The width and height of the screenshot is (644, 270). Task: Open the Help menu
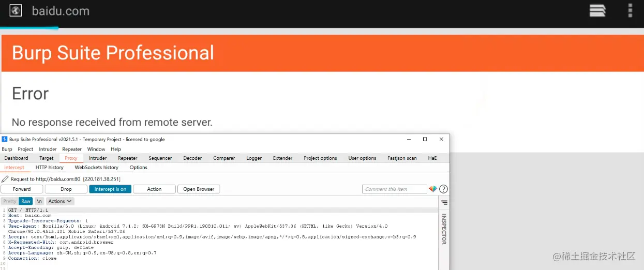(x=116, y=149)
